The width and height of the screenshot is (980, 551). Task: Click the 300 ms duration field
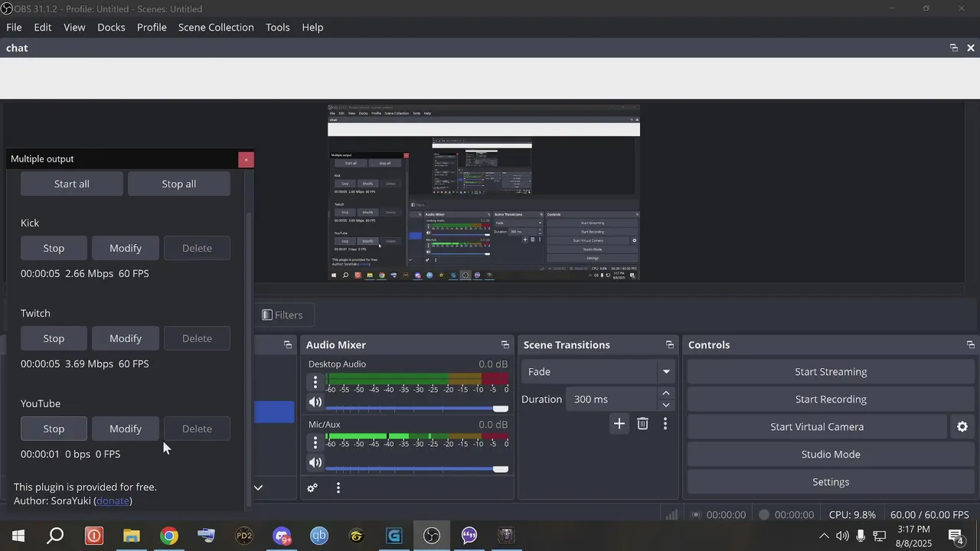612,399
